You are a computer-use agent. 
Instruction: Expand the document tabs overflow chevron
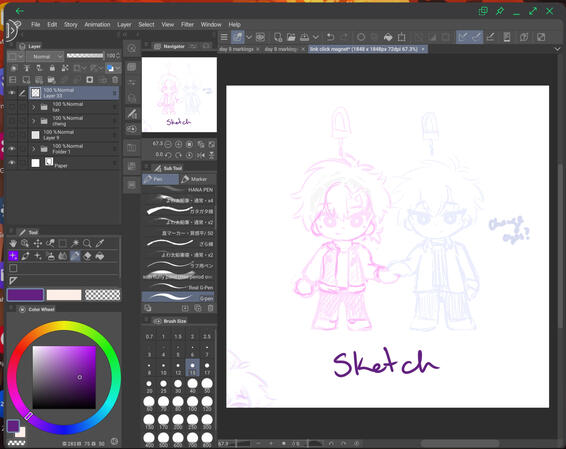click(x=557, y=49)
